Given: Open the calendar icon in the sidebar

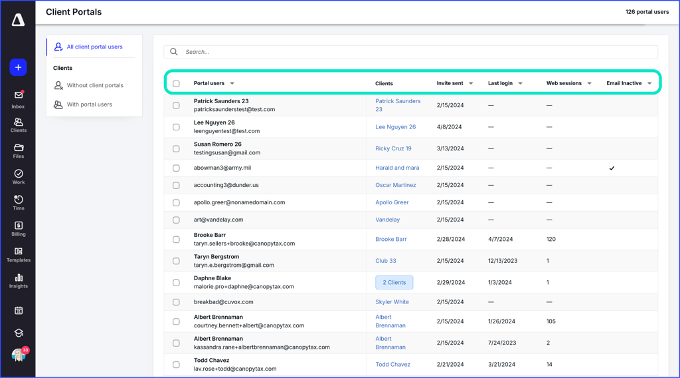Looking at the screenshot, I should [18, 310].
